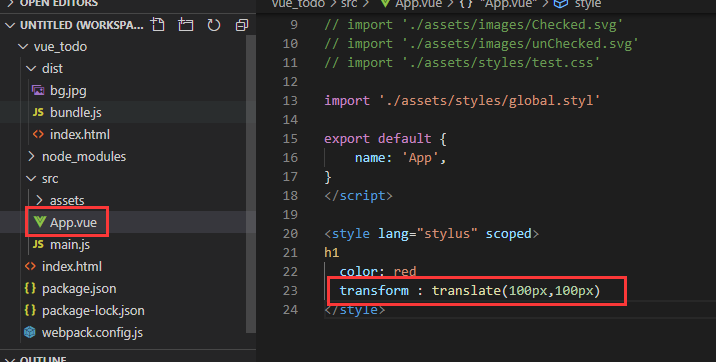Click the braces icon beside package.json
Viewport: 716px width, 362px height.
coord(30,288)
